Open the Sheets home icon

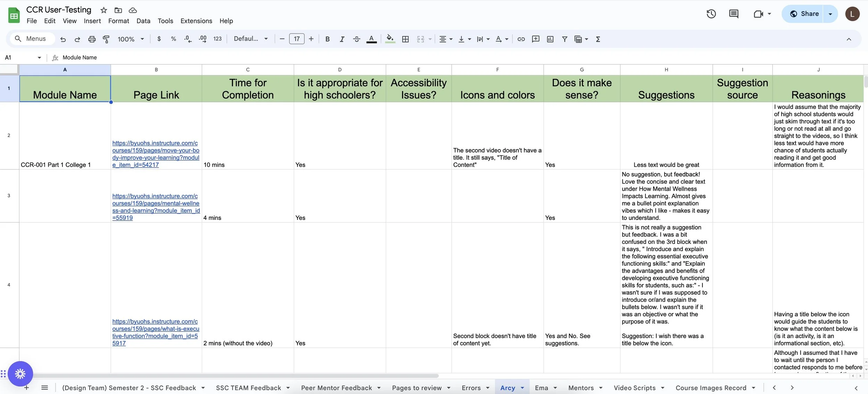(14, 15)
